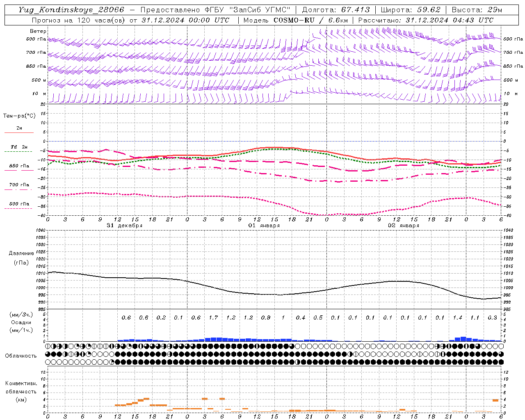Select the longitude value Долгота: 67.413
The image size is (525, 420).
(336, 10)
